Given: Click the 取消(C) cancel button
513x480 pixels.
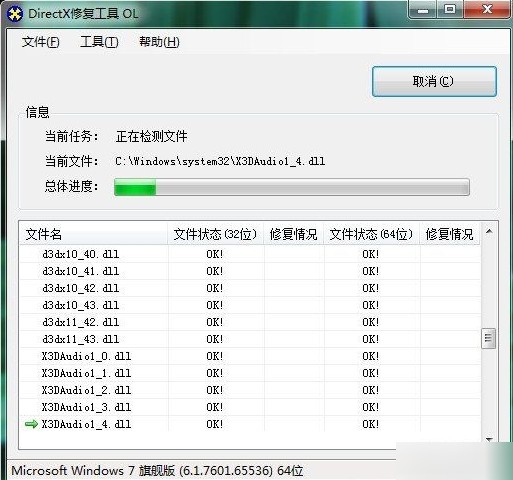Looking at the screenshot, I should coord(434,81).
